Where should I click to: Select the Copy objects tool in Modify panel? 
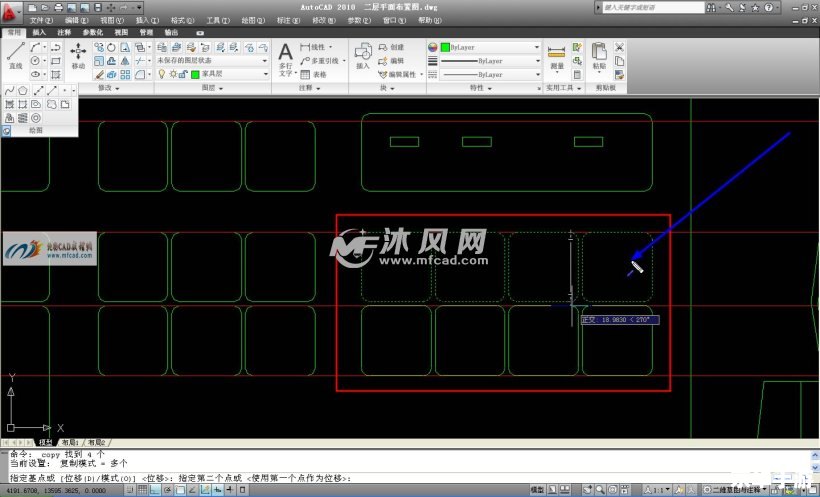click(x=99, y=48)
